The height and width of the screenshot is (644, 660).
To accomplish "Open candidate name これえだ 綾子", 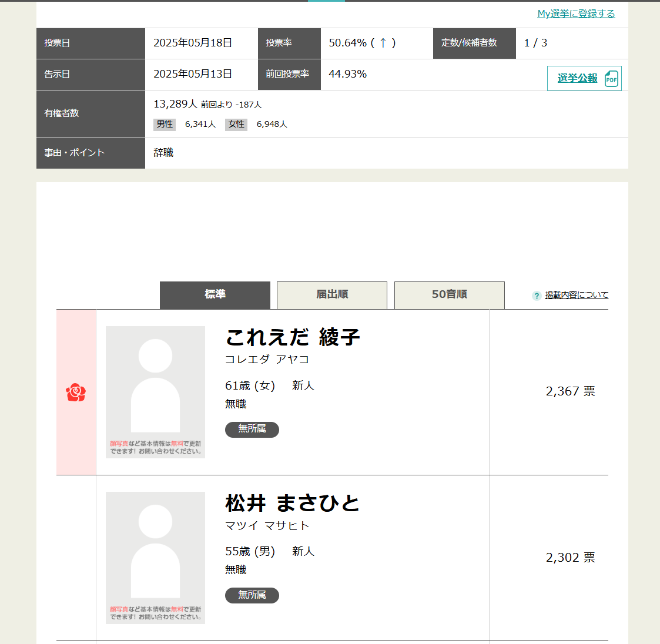I will tap(293, 338).
